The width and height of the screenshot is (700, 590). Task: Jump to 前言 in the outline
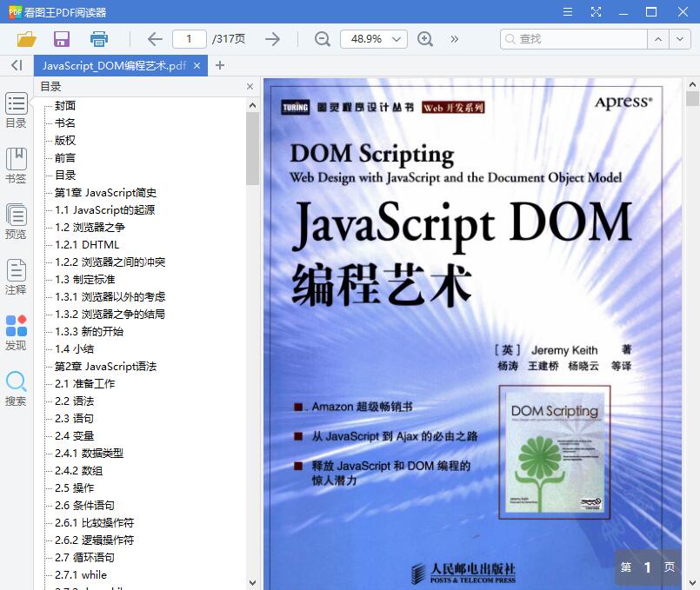[65, 158]
